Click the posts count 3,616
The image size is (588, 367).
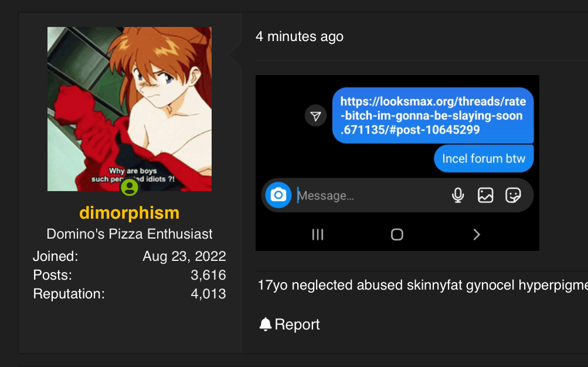pyautogui.click(x=208, y=275)
